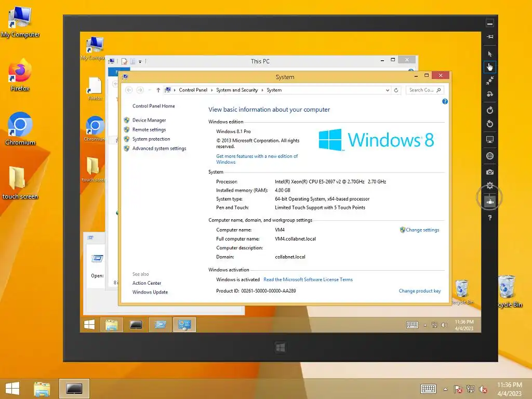Click 'VM4.collabnet.local' full computer name text
This screenshot has height=399, width=532.
point(295,239)
